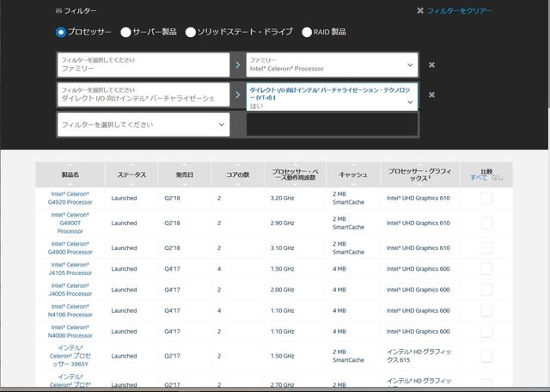Click the arrow icon next to ダイレクト I/O filter

coord(238,95)
